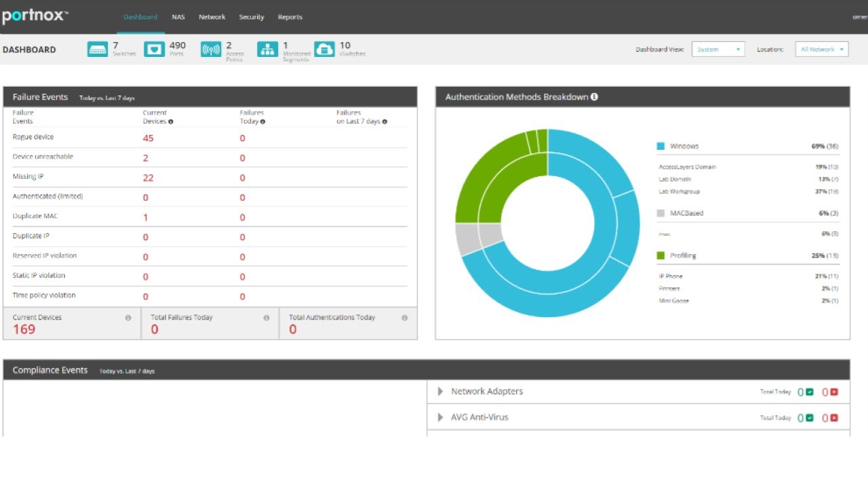The height and width of the screenshot is (488, 868).
Task: Open the Dashboard tab
Action: click(x=140, y=17)
